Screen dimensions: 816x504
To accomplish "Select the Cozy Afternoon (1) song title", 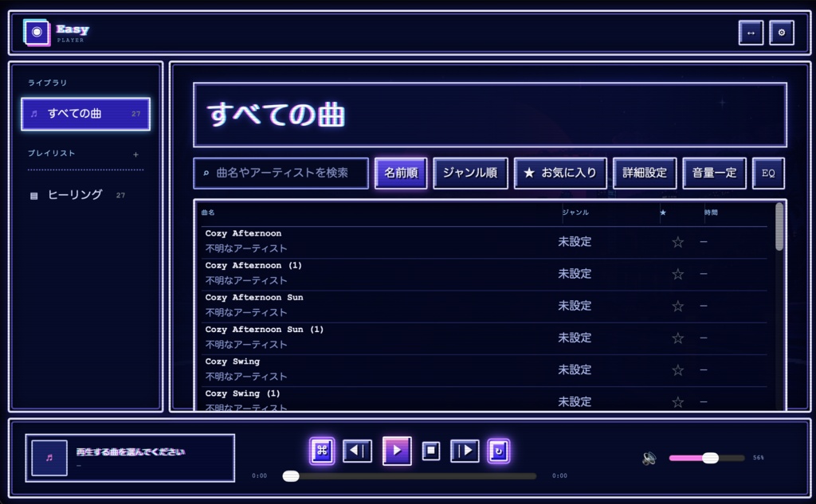I will pos(253,266).
